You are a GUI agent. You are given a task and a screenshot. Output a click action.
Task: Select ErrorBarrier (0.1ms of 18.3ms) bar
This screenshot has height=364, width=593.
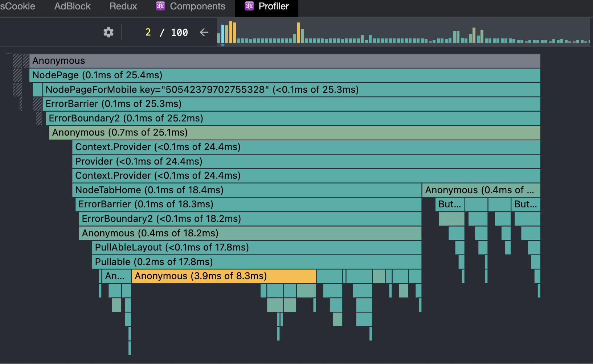(248, 204)
